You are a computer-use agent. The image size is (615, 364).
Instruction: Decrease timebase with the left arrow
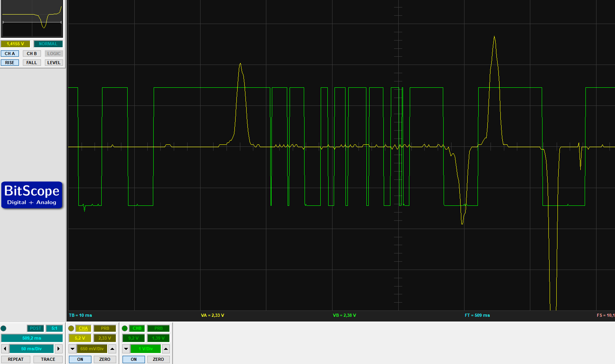pyautogui.click(x=5, y=349)
